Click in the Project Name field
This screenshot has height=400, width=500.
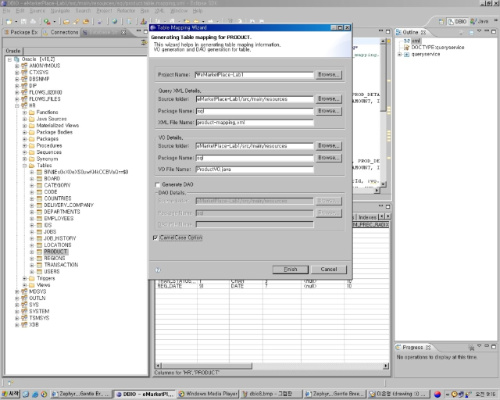click(254, 75)
